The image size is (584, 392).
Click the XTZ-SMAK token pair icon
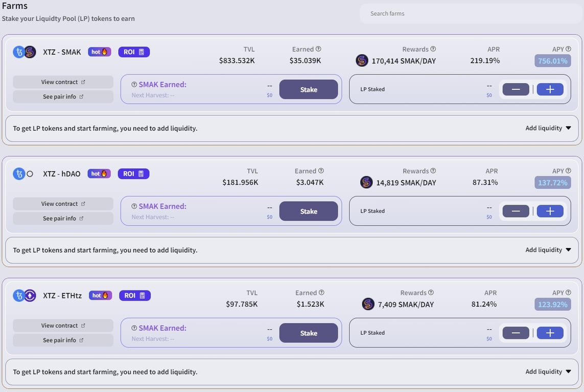click(x=25, y=52)
